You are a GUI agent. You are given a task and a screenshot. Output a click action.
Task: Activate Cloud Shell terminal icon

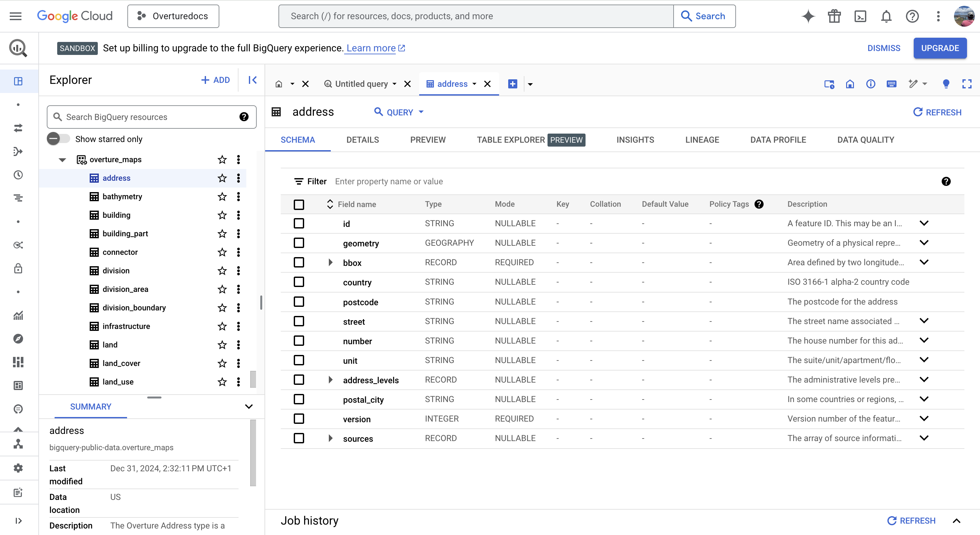(x=860, y=16)
